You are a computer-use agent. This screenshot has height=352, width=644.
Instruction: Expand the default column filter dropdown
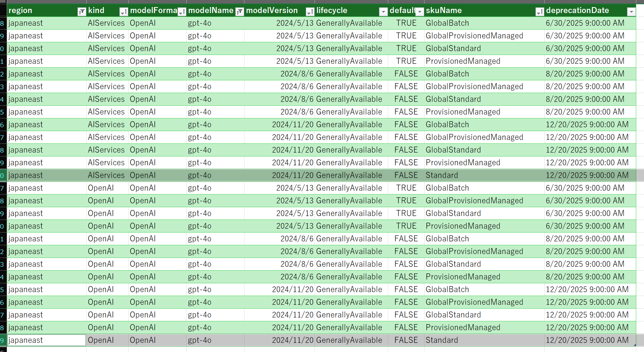point(420,12)
